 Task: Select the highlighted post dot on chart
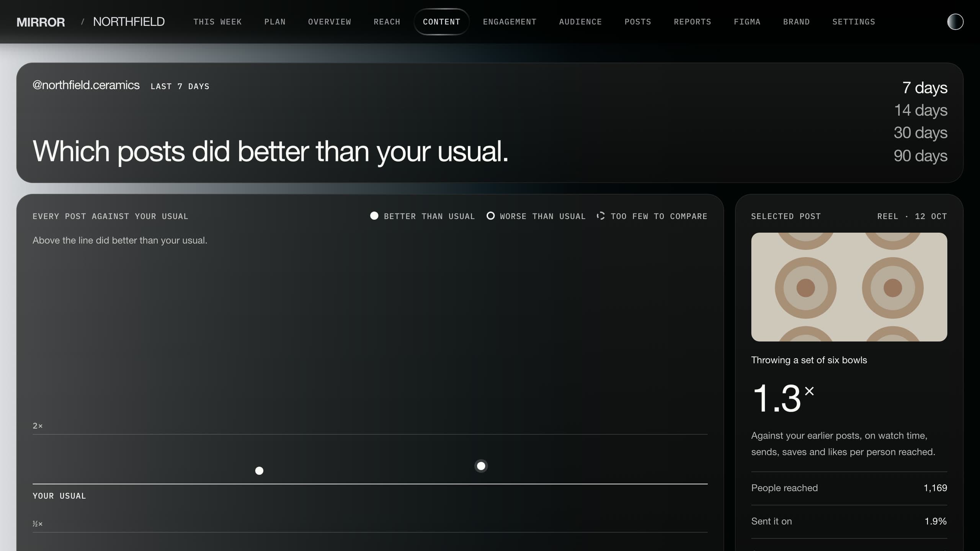point(481,466)
